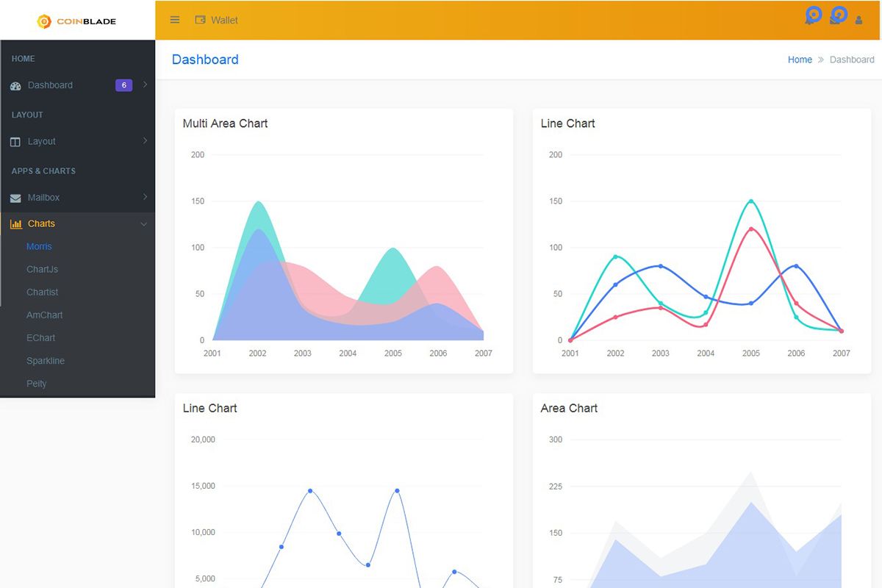Click the APPS & CHARTS section heading
This screenshot has height=588, width=882.
(43, 171)
